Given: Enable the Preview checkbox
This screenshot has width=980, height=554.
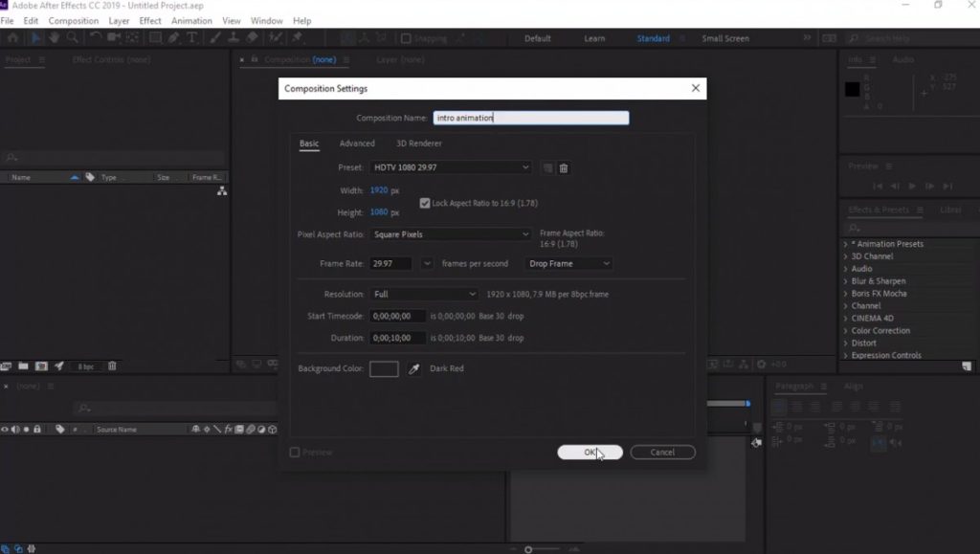Looking at the screenshot, I should pos(295,452).
